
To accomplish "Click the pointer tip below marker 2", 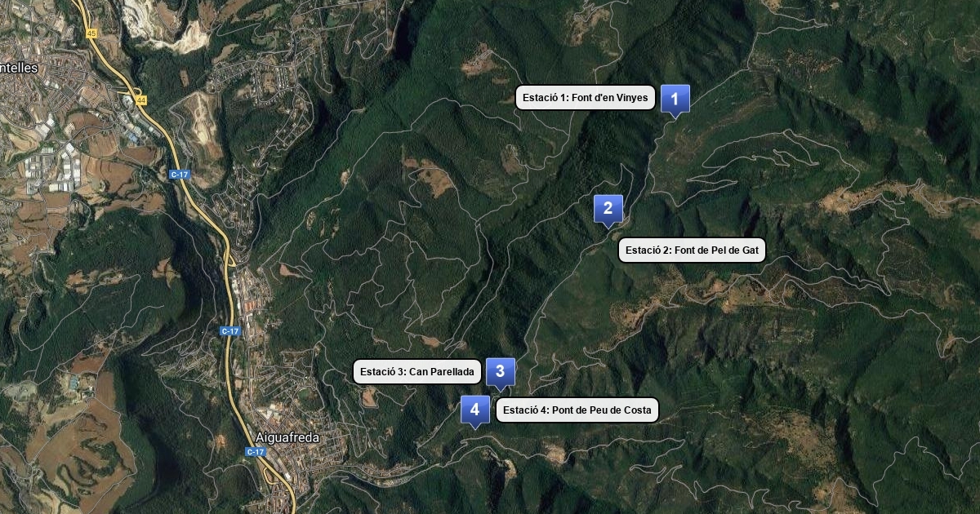I will tap(608, 226).
